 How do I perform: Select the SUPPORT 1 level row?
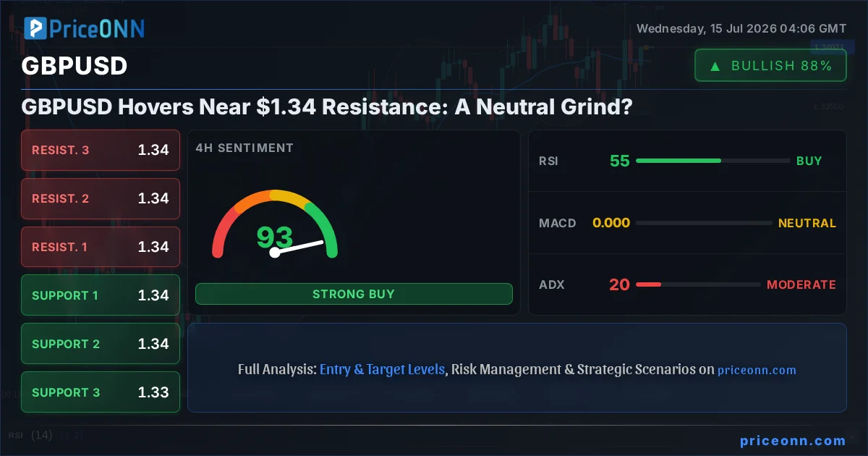click(x=101, y=295)
